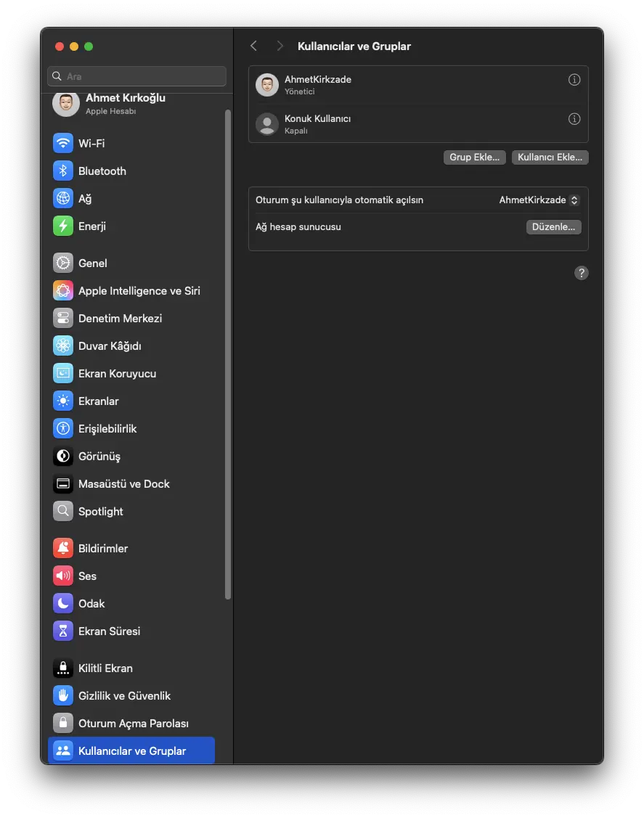This screenshot has width=644, height=818.
Task: Click AhmetKirkzade user avatar
Action: pyautogui.click(x=267, y=84)
